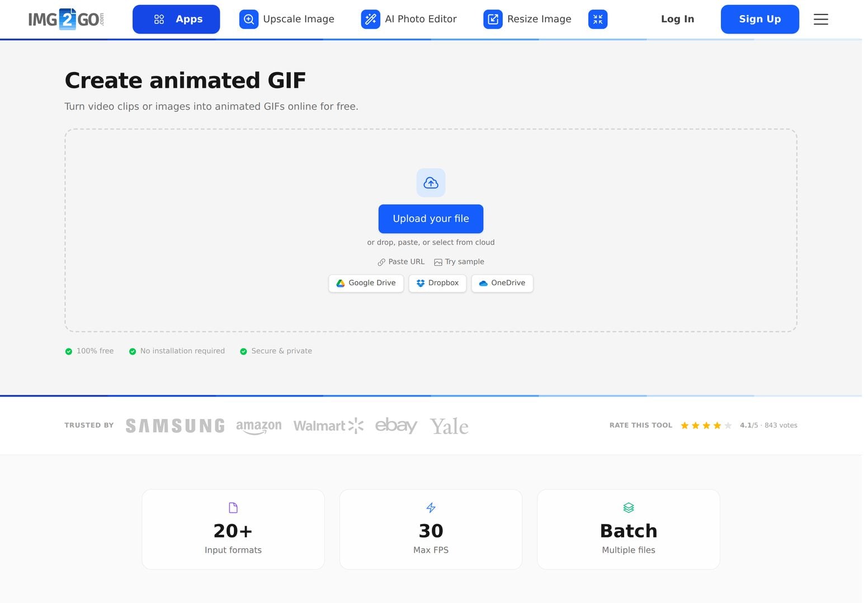The image size is (868, 603).
Task: Rate the tool one star
Action: [685, 426]
